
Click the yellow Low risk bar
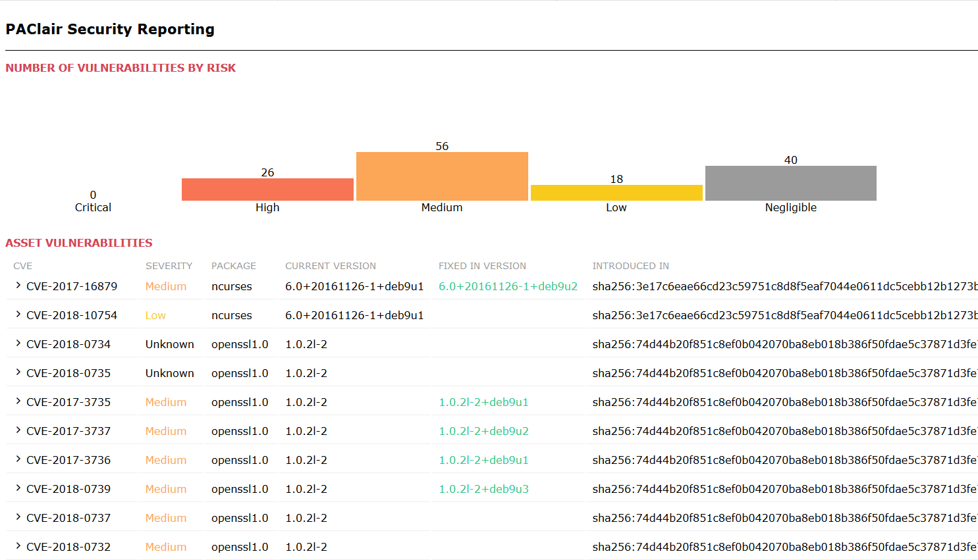[x=616, y=193]
